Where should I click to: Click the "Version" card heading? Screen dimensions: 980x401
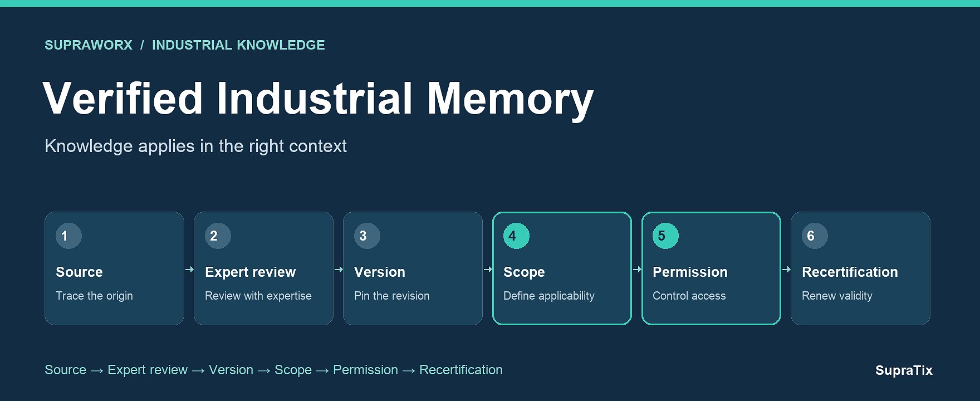coord(380,272)
